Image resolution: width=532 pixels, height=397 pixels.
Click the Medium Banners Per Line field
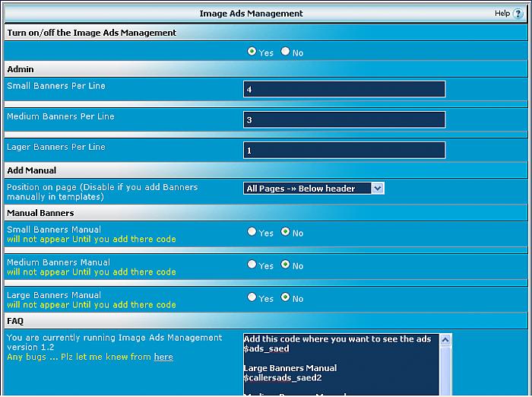[344, 119]
